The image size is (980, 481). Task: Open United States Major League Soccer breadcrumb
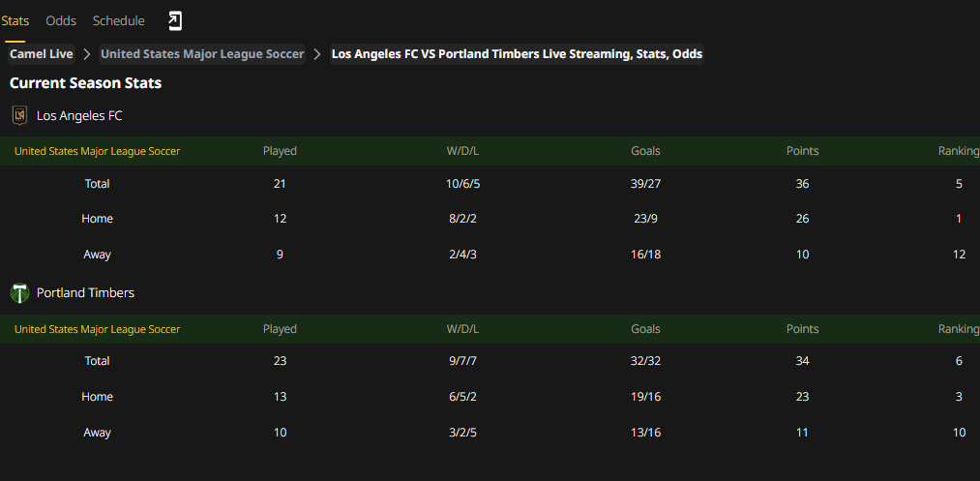tap(202, 54)
